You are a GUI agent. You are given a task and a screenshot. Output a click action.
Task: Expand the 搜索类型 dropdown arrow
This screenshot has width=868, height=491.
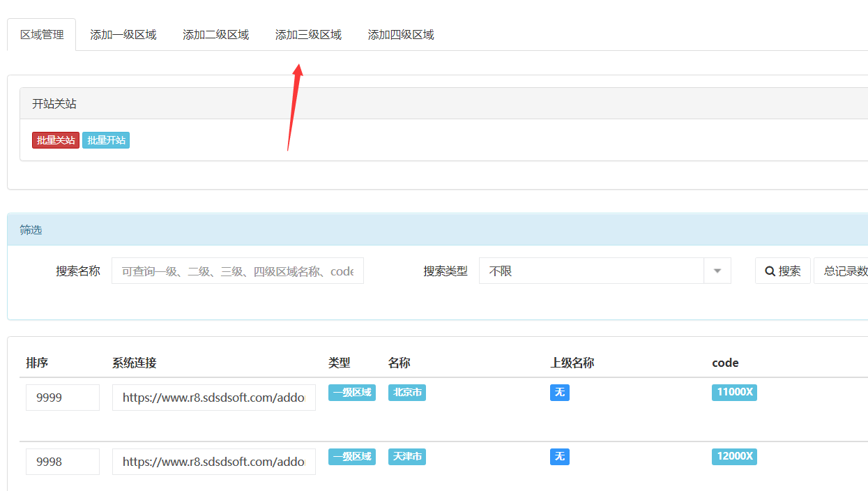click(717, 271)
